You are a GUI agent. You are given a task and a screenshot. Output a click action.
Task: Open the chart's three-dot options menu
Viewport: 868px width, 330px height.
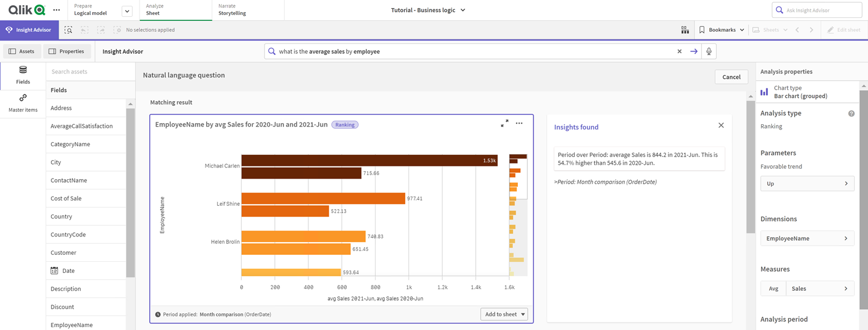pos(519,124)
